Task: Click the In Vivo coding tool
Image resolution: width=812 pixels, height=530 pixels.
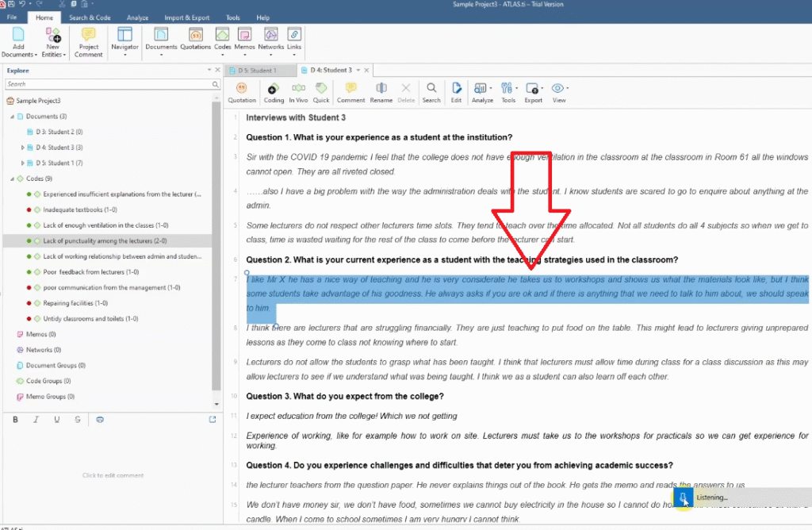Action: click(298, 93)
